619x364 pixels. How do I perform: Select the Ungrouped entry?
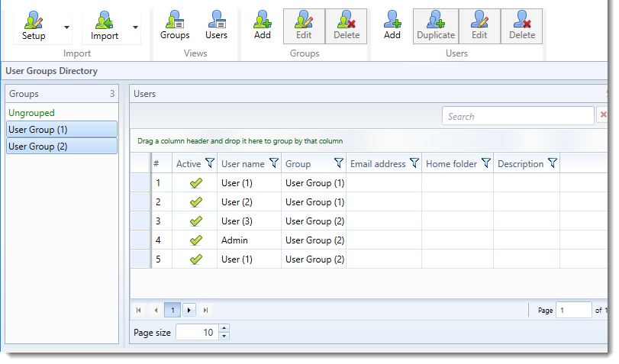(x=31, y=113)
